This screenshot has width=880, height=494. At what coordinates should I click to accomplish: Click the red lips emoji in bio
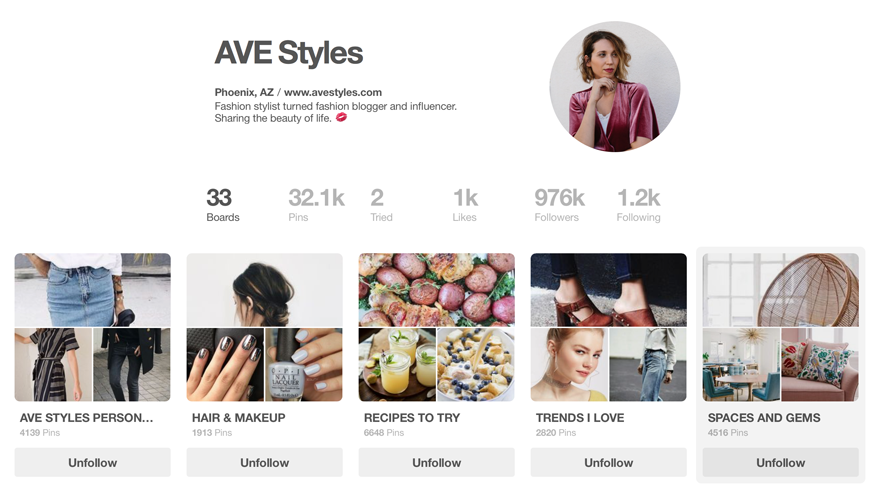click(x=341, y=117)
